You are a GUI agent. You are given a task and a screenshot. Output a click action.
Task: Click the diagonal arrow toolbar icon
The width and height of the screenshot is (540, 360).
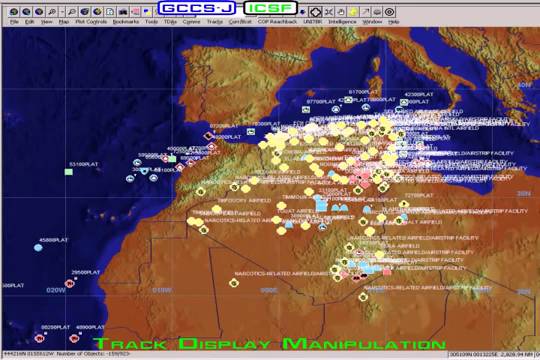pyautogui.click(x=365, y=12)
